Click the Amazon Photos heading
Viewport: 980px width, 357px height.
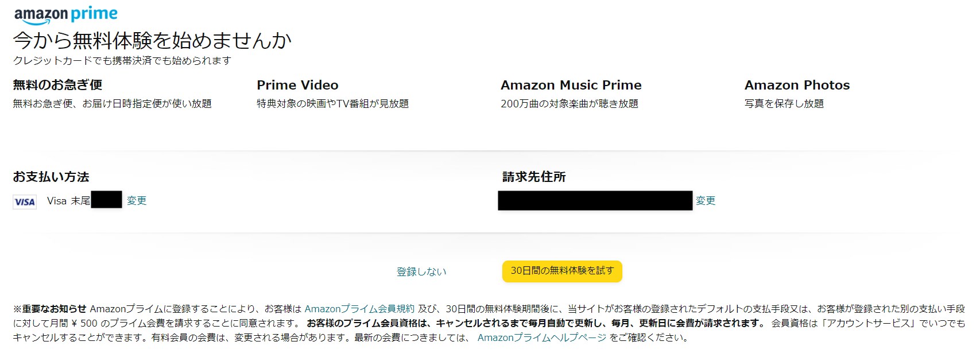pyautogui.click(x=797, y=85)
